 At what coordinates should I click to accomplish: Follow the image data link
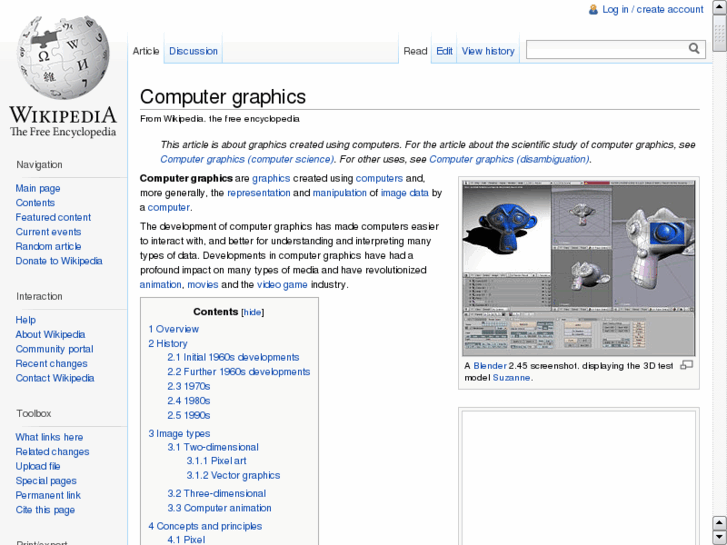pyautogui.click(x=405, y=193)
